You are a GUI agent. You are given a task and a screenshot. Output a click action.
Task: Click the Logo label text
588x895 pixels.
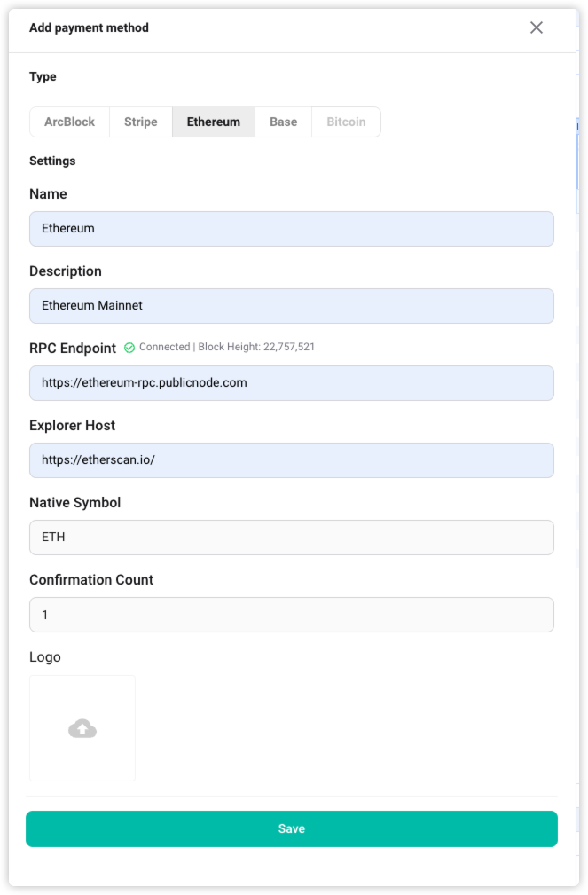pos(45,657)
